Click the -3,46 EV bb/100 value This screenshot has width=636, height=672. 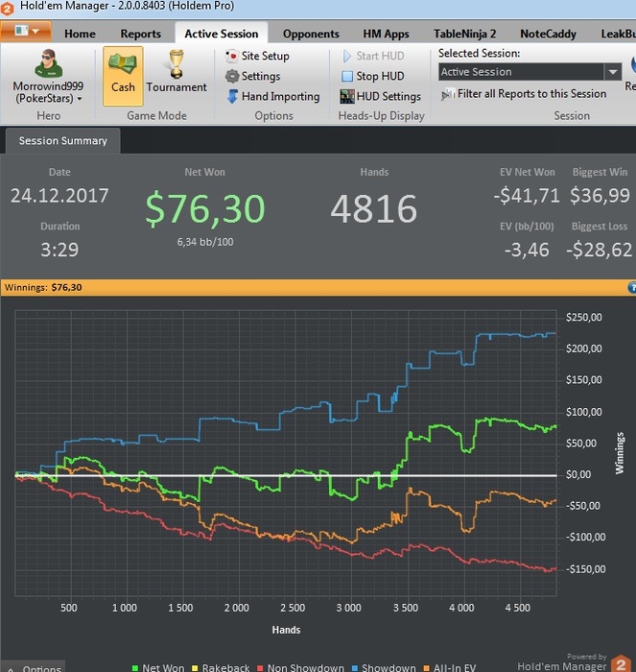point(527,250)
